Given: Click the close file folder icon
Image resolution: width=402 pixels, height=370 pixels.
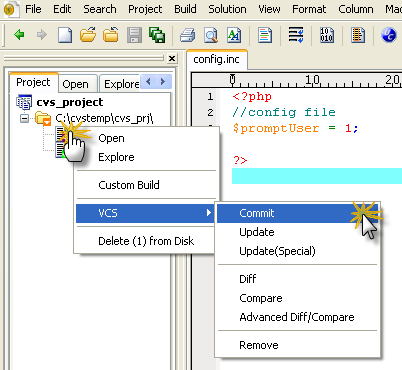Looking at the screenshot, I should [x=110, y=35].
